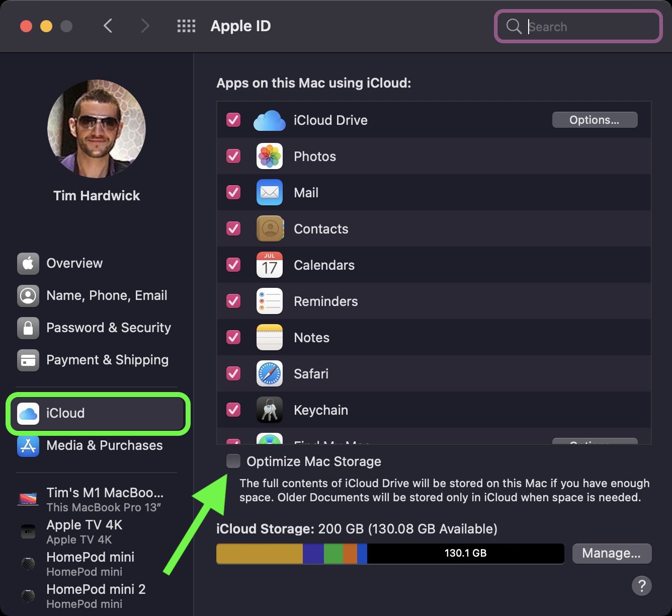
Task: Click the forward navigation chevron
Action: click(x=145, y=26)
